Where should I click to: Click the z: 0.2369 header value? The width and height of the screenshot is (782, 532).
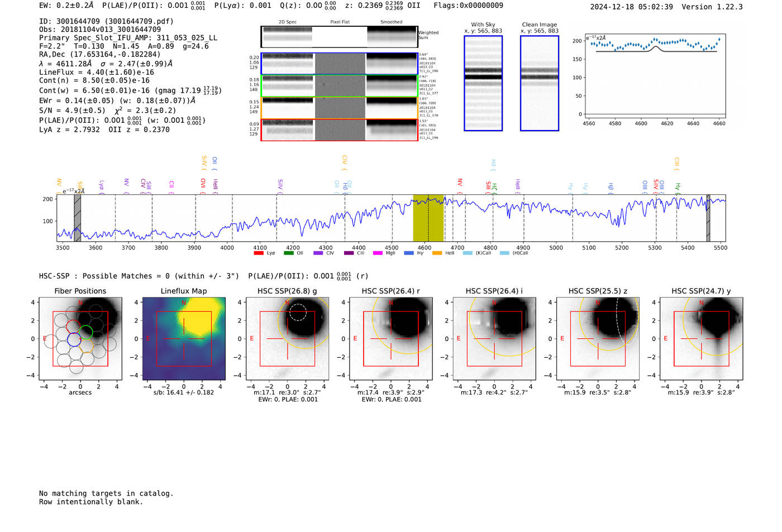pos(383,5)
